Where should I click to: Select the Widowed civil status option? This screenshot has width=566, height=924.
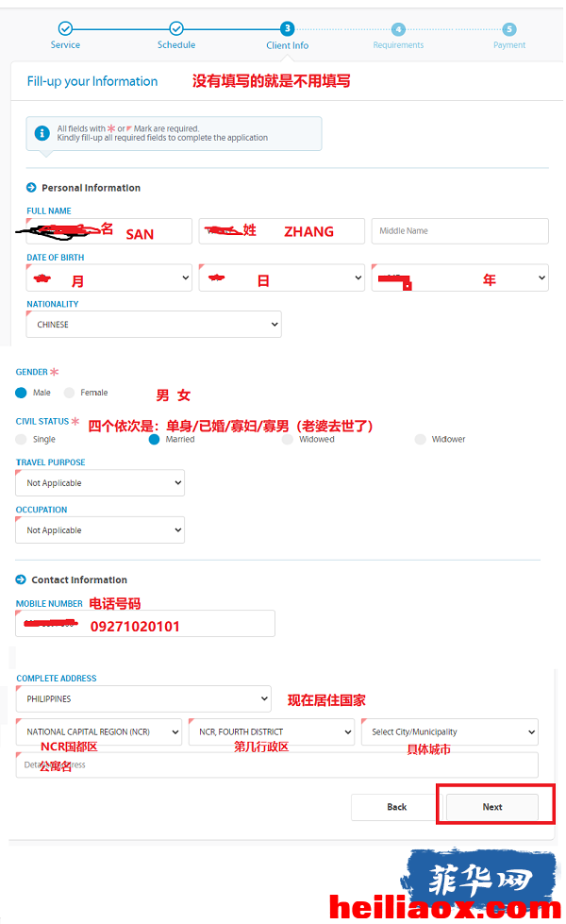288,439
